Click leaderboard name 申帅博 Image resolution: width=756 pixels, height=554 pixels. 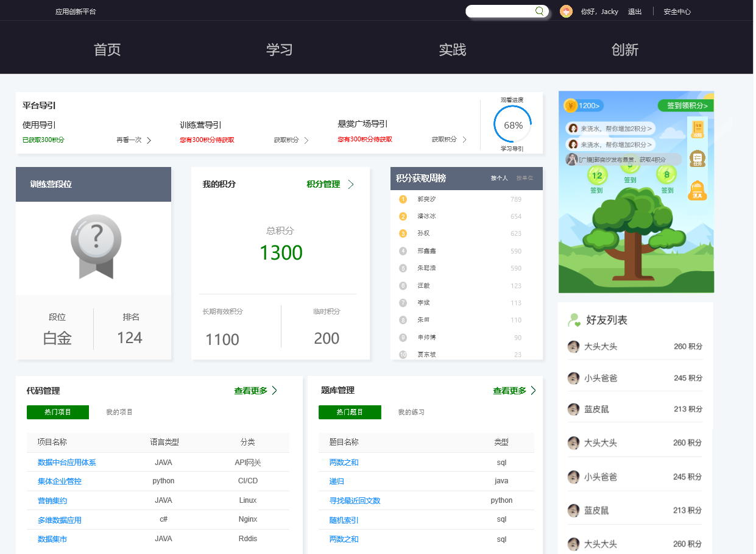pyautogui.click(x=426, y=337)
